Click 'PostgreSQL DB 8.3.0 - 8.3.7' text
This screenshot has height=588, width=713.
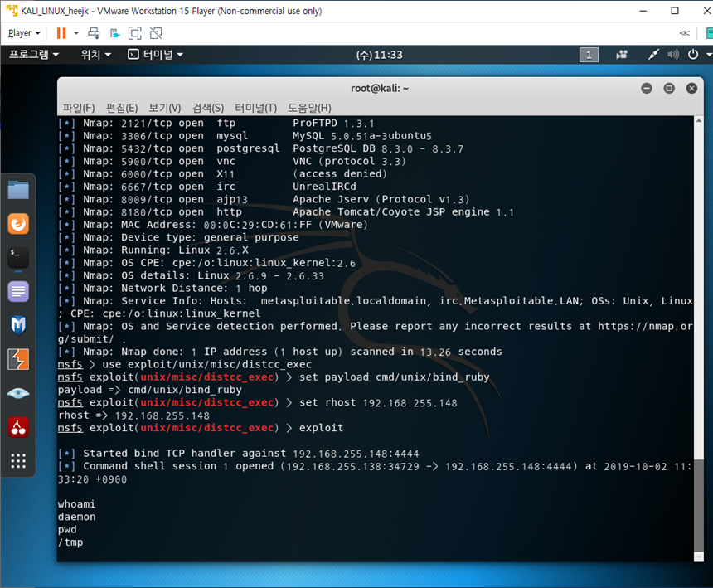click(x=378, y=148)
